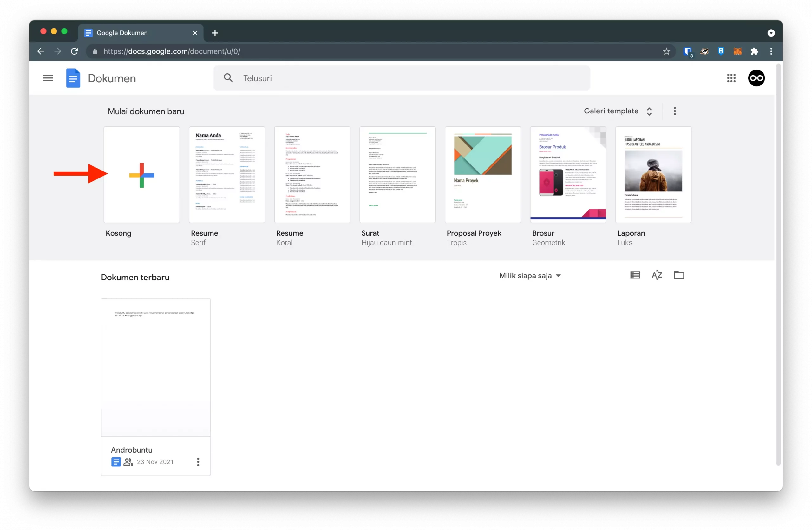
Task: Open the Google apps grid
Action: 731,78
